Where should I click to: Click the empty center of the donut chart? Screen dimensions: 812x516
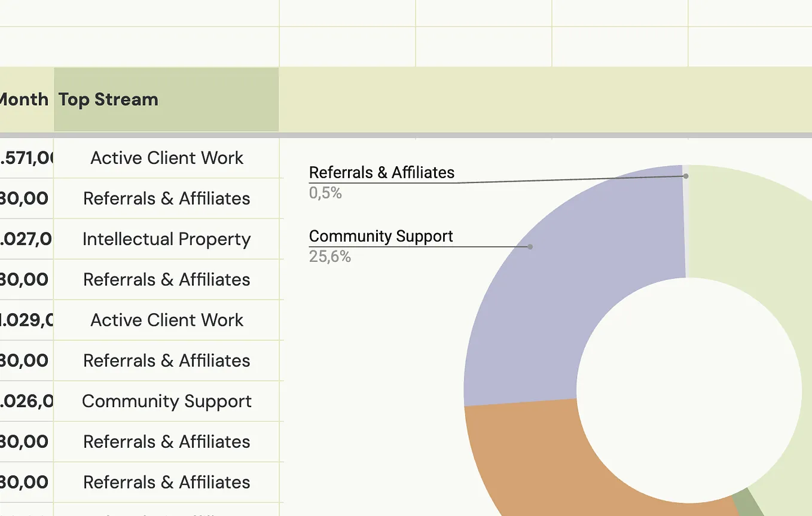tap(689, 390)
